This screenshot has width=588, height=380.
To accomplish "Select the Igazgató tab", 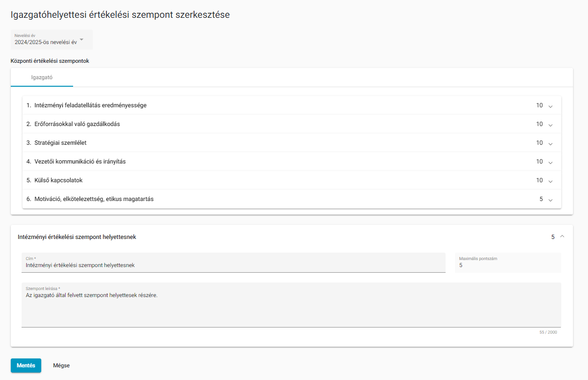I will tap(42, 77).
